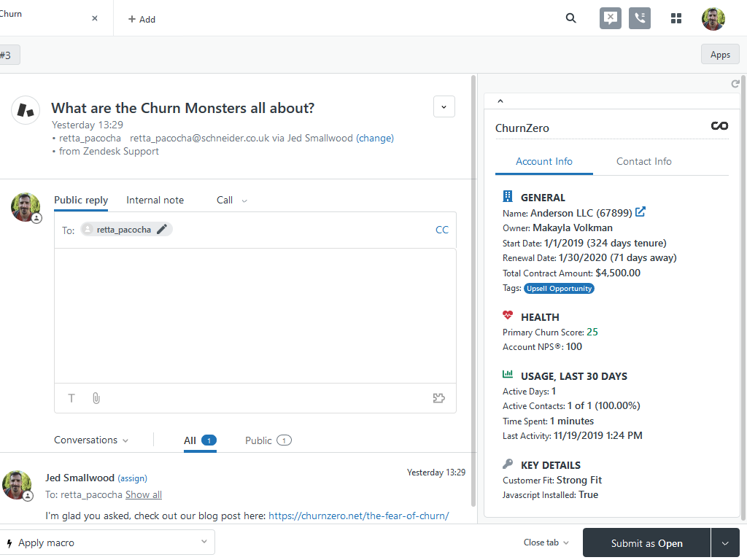Collapse the ChurnZero panel with the chevron
The width and height of the screenshot is (747, 560).
(500, 100)
